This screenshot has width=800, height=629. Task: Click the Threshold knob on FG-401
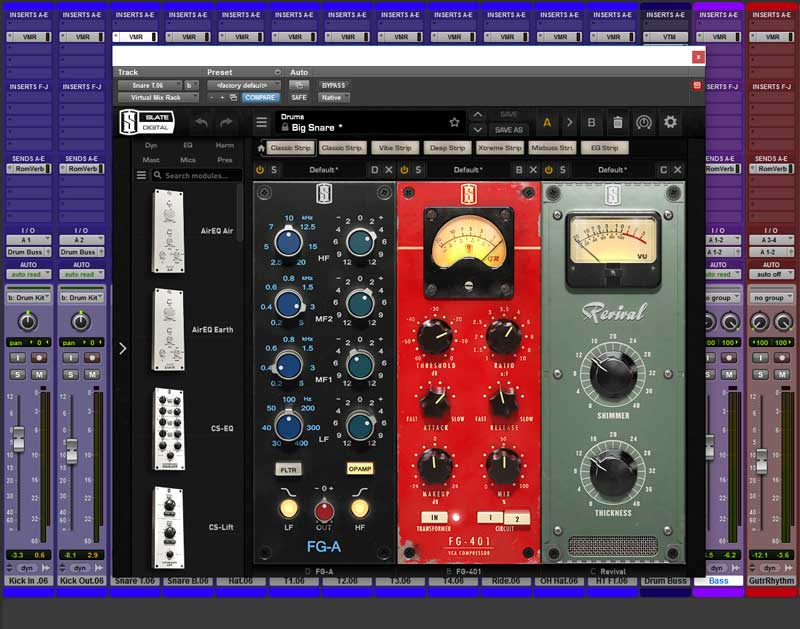tap(435, 337)
